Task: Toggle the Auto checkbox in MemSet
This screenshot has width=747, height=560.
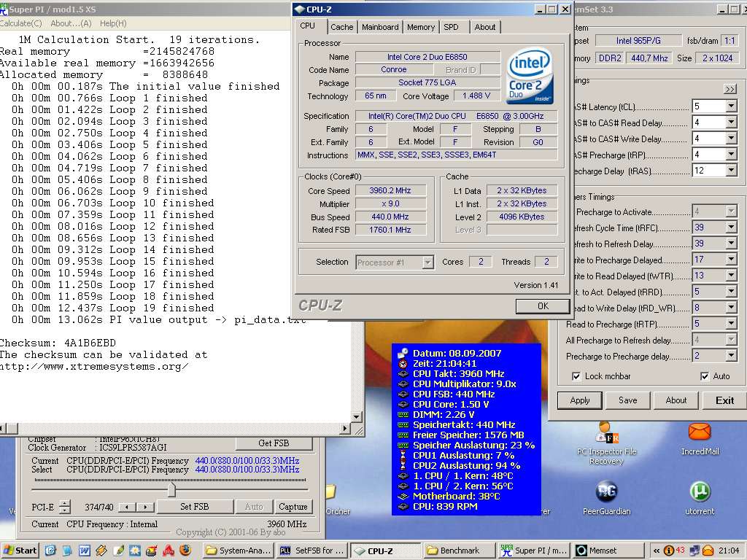Action: pos(705,376)
